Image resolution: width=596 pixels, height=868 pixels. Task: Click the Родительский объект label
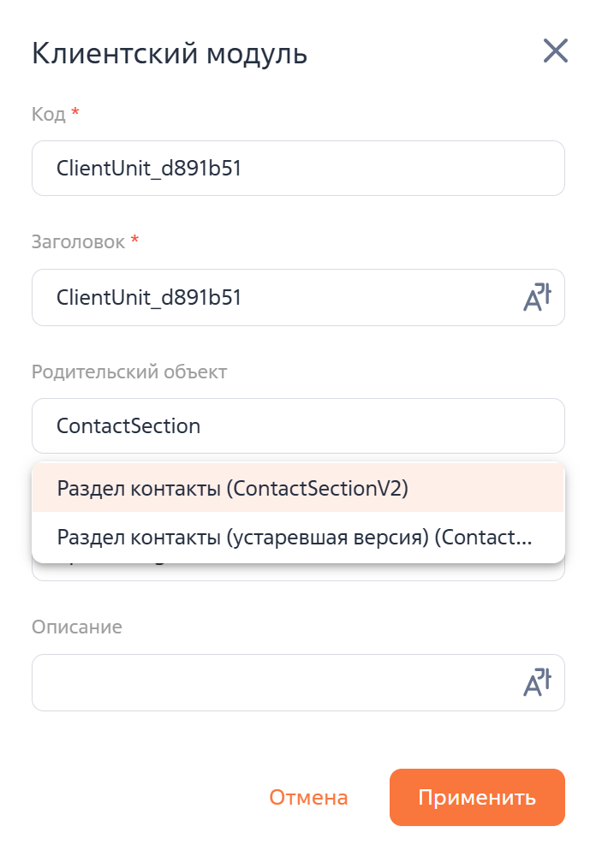pyautogui.click(x=129, y=372)
